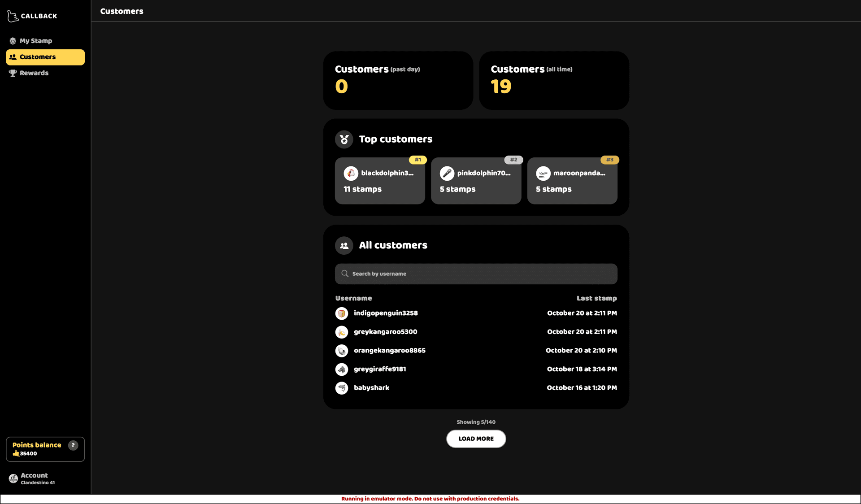Click the 11 stamps label
The image size is (861, 504).
362,189
